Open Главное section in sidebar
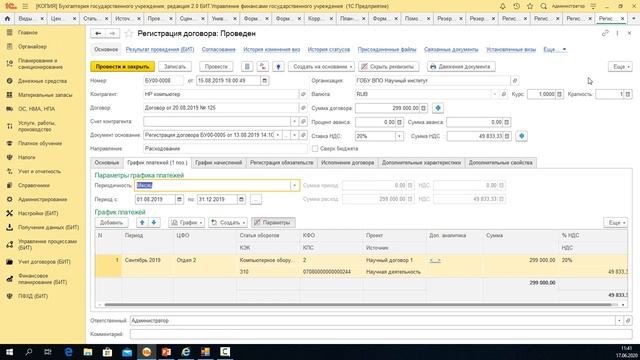The image size is (640, 360). tap(28, 33)
